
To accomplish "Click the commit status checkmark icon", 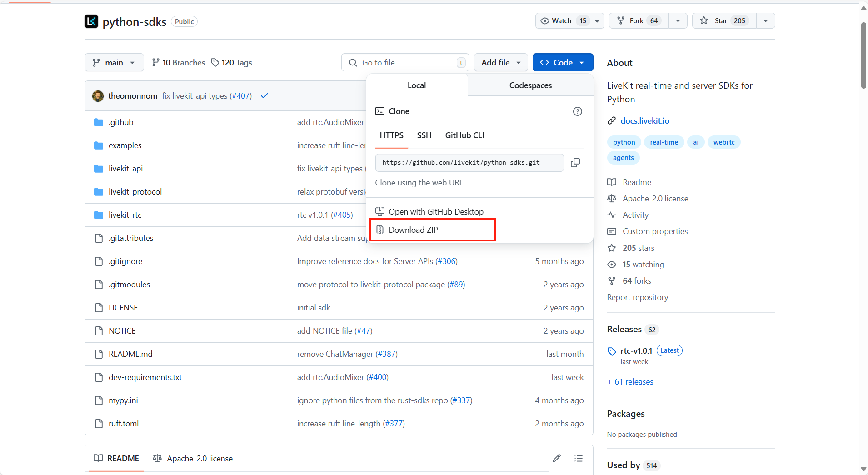I will (264, 96).
